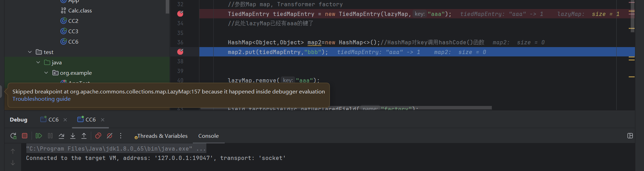644x171 pixels.
Task: Switch to the first CC6 debug tab
Action: (x=50, y=119)
